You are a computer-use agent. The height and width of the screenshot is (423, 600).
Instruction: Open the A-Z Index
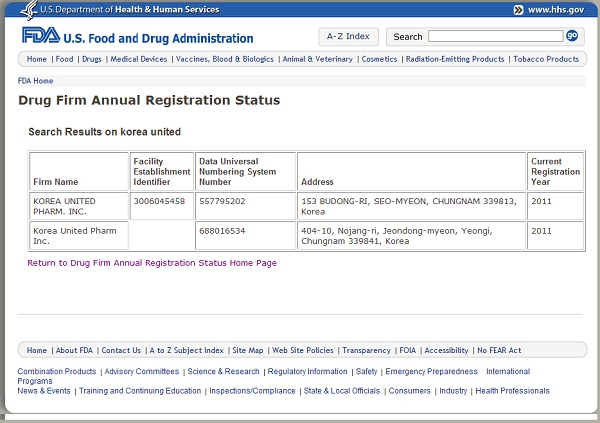click(x=348, y=36)
